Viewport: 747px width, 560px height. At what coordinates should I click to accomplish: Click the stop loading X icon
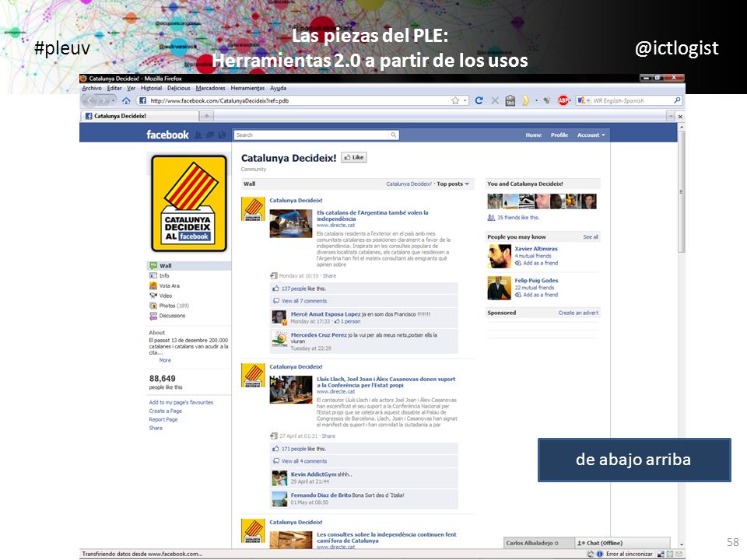coord(495,100)
